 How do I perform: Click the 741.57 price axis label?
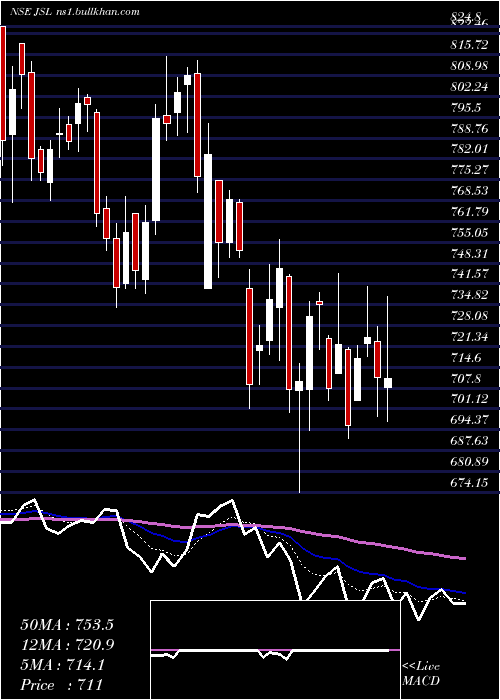[469, 274]
